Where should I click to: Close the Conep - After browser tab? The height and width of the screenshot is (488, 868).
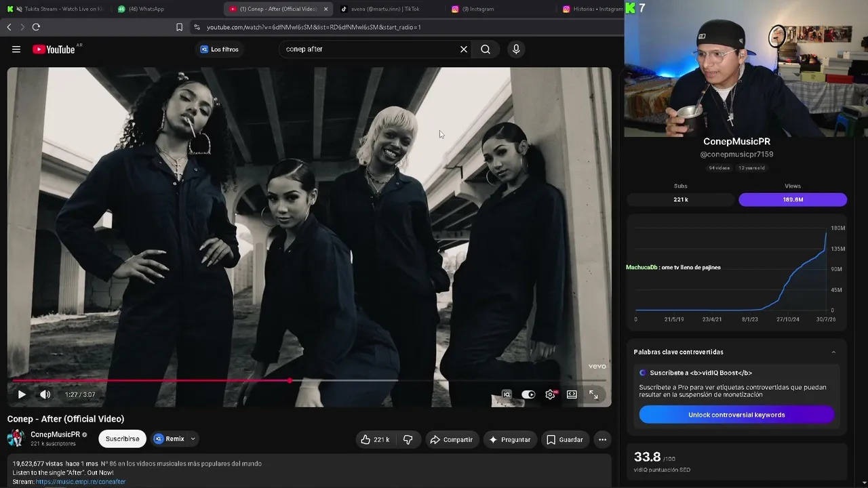326,9
